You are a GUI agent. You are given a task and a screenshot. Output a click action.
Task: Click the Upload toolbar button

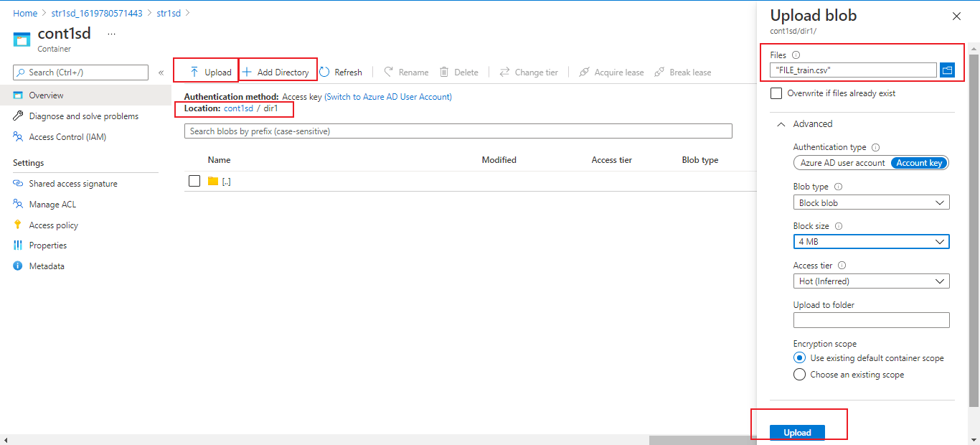[210, 72]
